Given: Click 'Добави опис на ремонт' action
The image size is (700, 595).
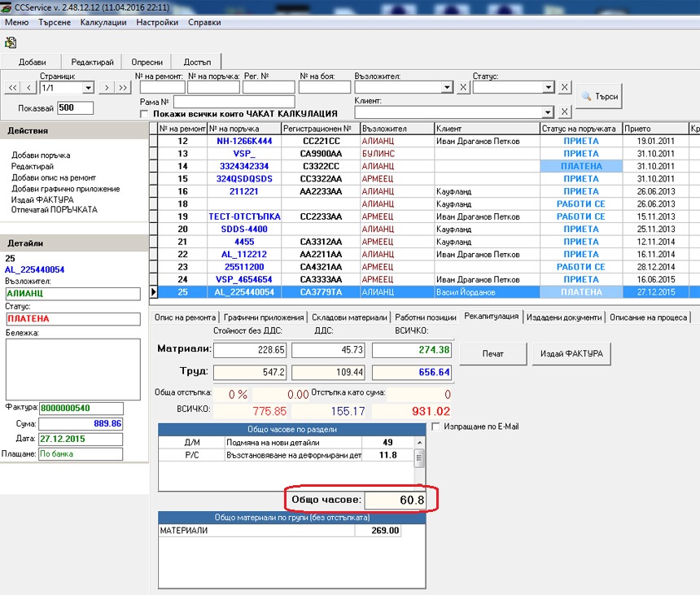Looking at the screenshot, I should 54,177.
